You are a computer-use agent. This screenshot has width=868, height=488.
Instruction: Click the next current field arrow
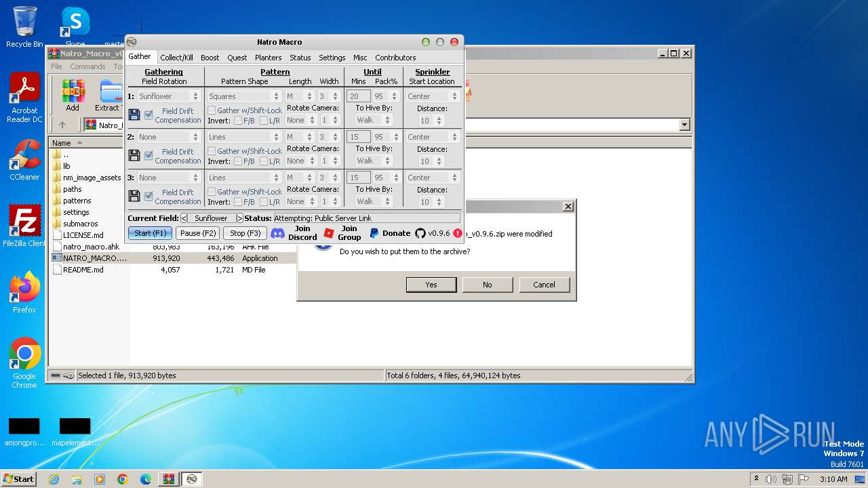point(239,218)
